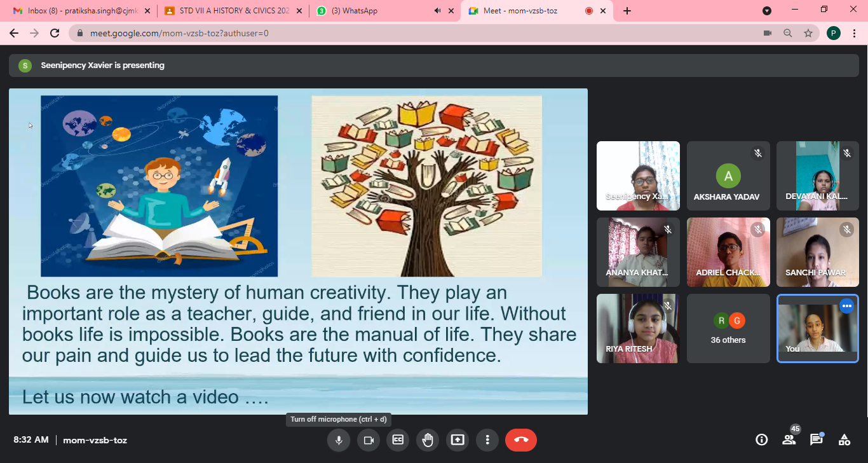Select the Seenipency Xavier video tile
The width and height of the screenshot is (868, 463).
638,176
